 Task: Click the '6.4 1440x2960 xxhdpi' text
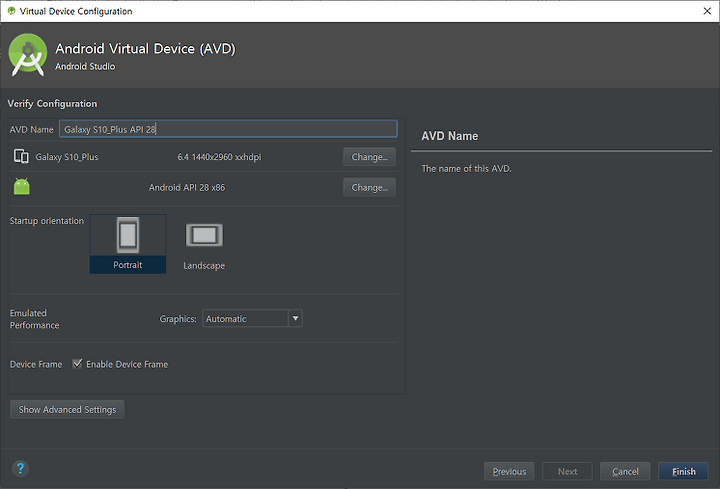(219, 157)
